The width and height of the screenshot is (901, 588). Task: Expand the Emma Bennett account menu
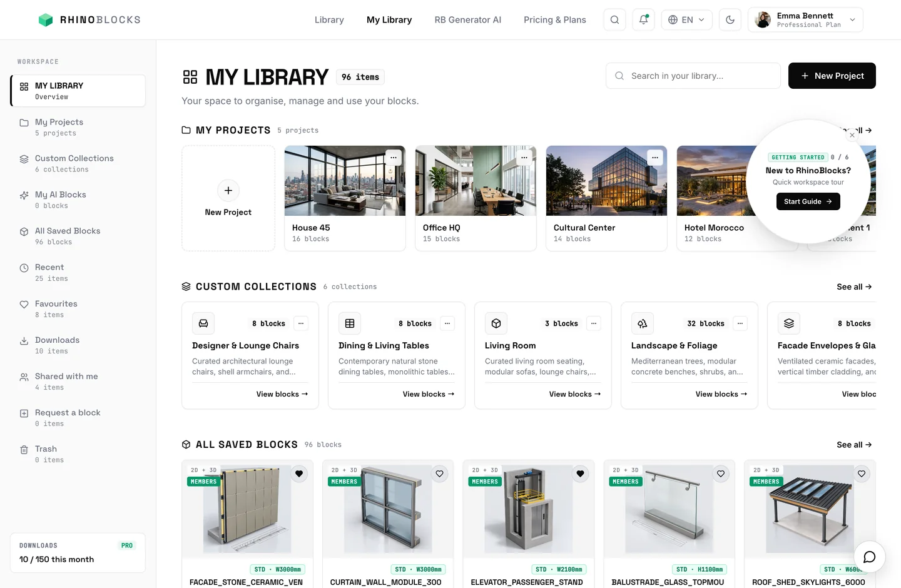tap(805, 20)
